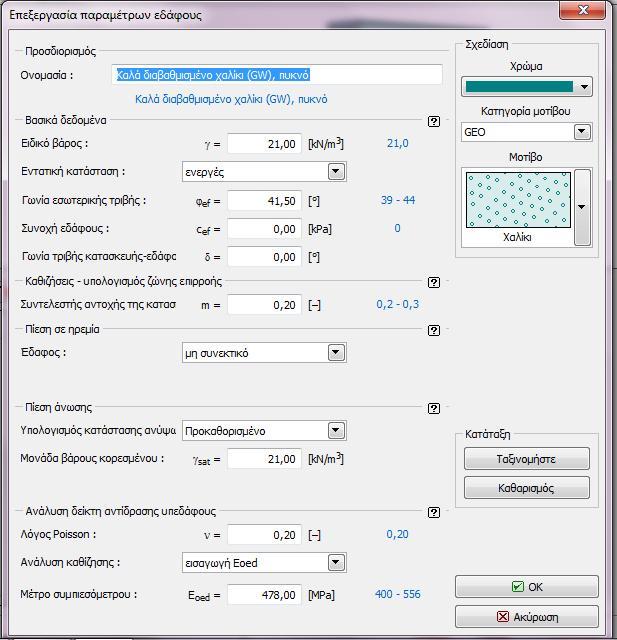Open help for Ανάλυση δείκτη αντίδρασης υπεδάφους
Screen dimensions: 617x640
(434, 512)
